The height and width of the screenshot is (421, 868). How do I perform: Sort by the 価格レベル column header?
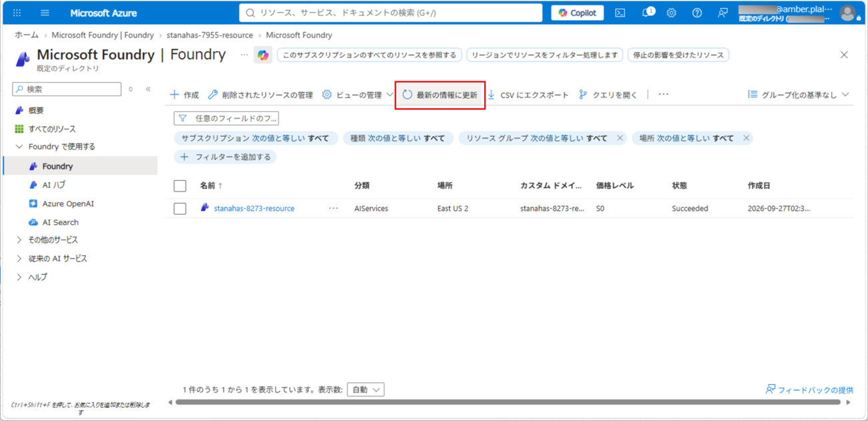(x=615, y=185)
